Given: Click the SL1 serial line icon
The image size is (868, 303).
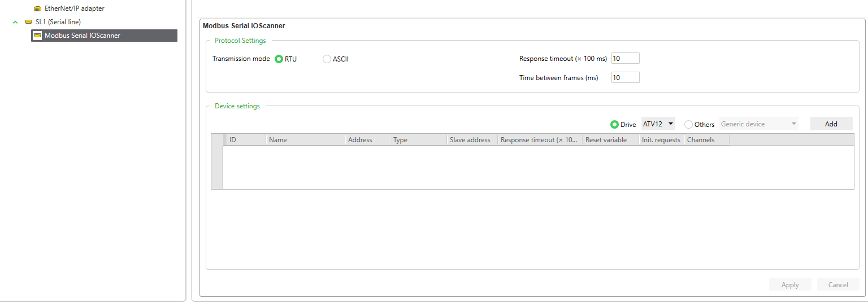Looking at the screenshot, I should 28,22.
